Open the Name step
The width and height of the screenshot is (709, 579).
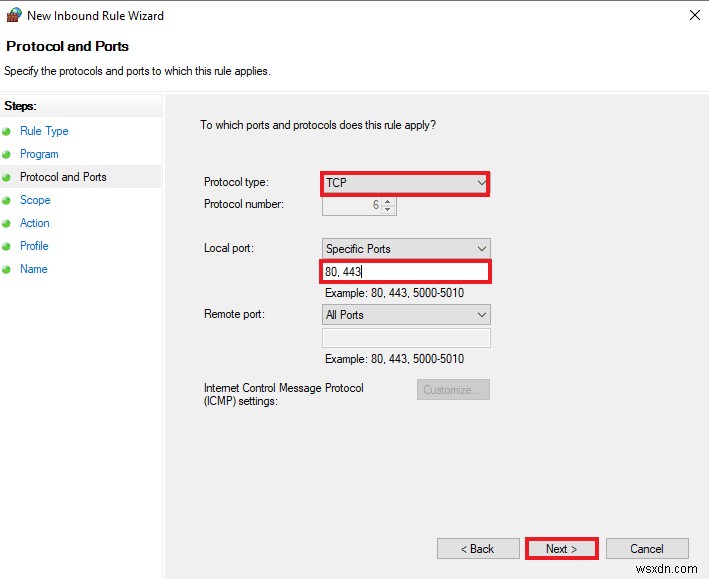point(33,269)
